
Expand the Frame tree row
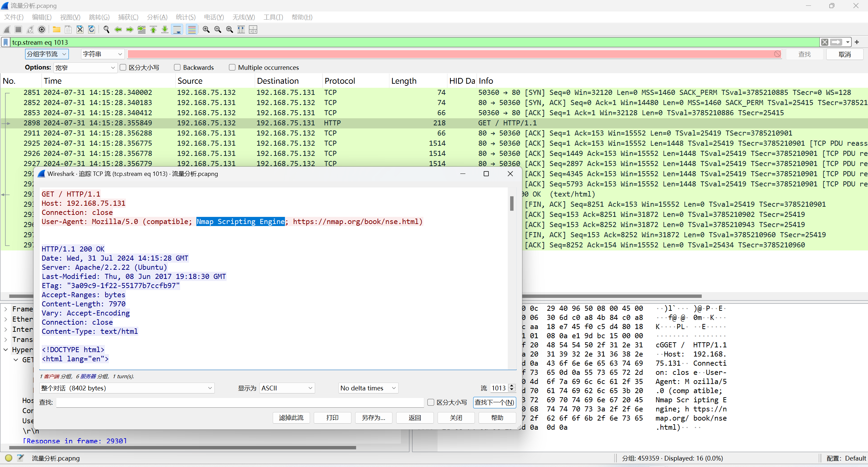click(x=6, y=309)
